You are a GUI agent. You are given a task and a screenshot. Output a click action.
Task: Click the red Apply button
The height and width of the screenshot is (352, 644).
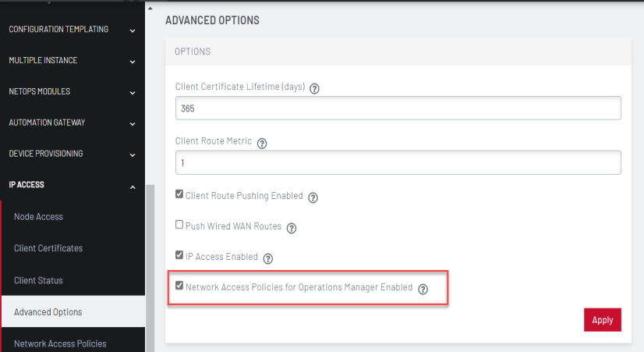point(603,320)
